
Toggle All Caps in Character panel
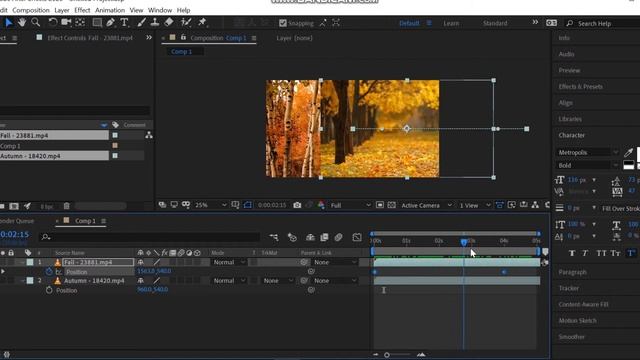click(x=601, y=253)
